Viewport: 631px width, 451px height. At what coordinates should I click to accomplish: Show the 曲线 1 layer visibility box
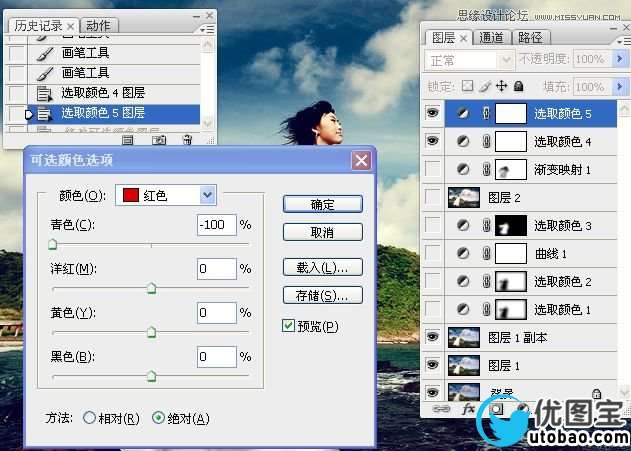[432, 253]
